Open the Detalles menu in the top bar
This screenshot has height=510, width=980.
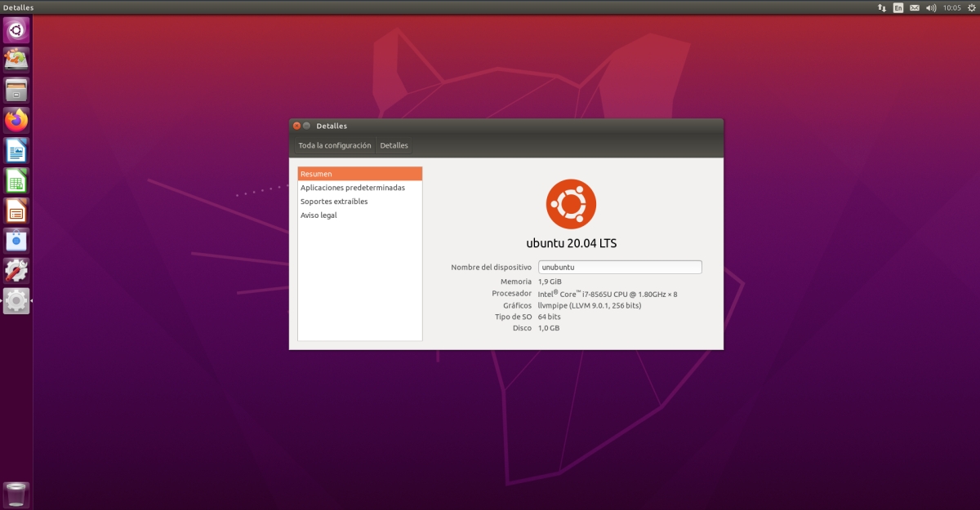[19, 7]
